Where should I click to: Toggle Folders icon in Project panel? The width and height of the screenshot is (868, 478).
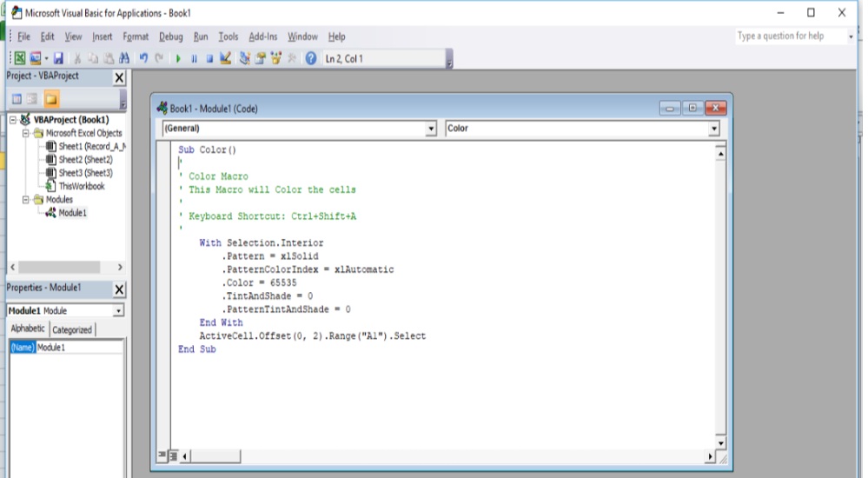[x=51, y=99]
